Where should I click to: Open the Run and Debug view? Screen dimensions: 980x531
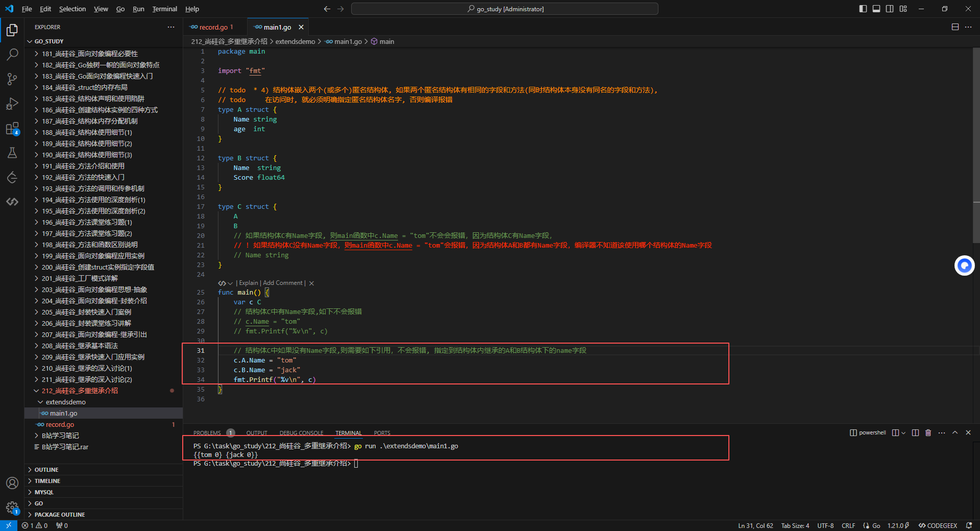click(12, 104)
